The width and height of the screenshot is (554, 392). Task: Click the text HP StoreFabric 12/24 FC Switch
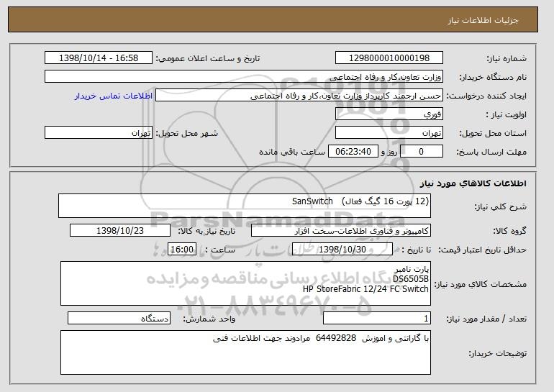point(365,289)
